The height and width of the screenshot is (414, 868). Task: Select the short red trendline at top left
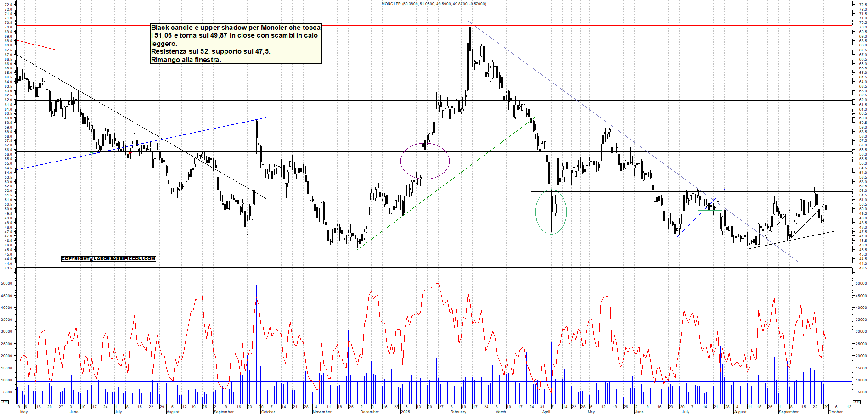tap(36, 45)
